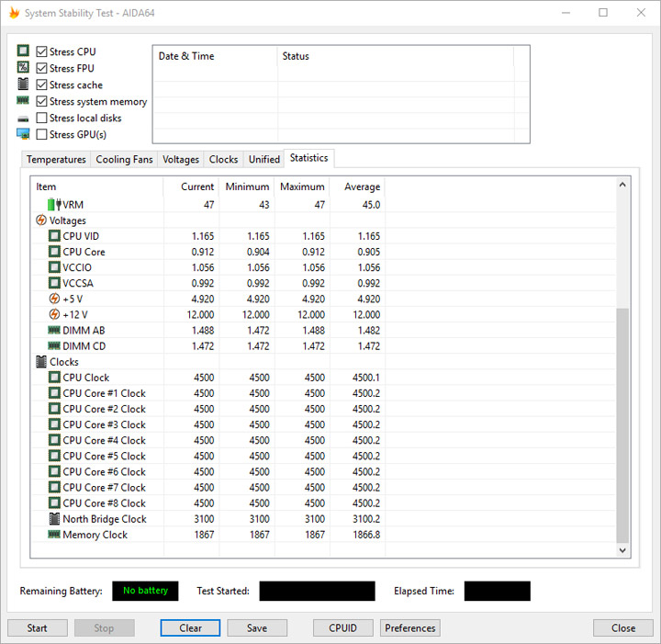Select the CPU Core #6 Clock row label

(104, 472)
